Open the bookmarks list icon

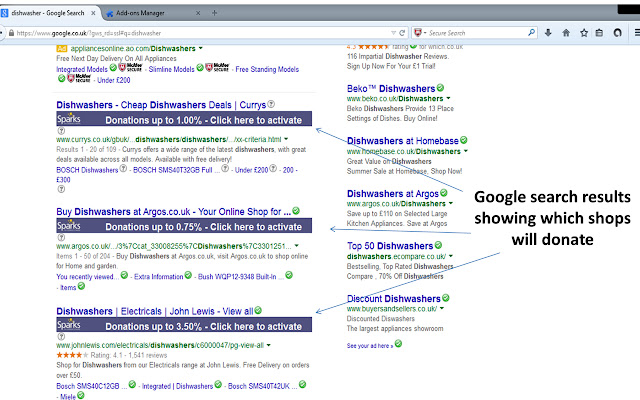pos(599,33)
